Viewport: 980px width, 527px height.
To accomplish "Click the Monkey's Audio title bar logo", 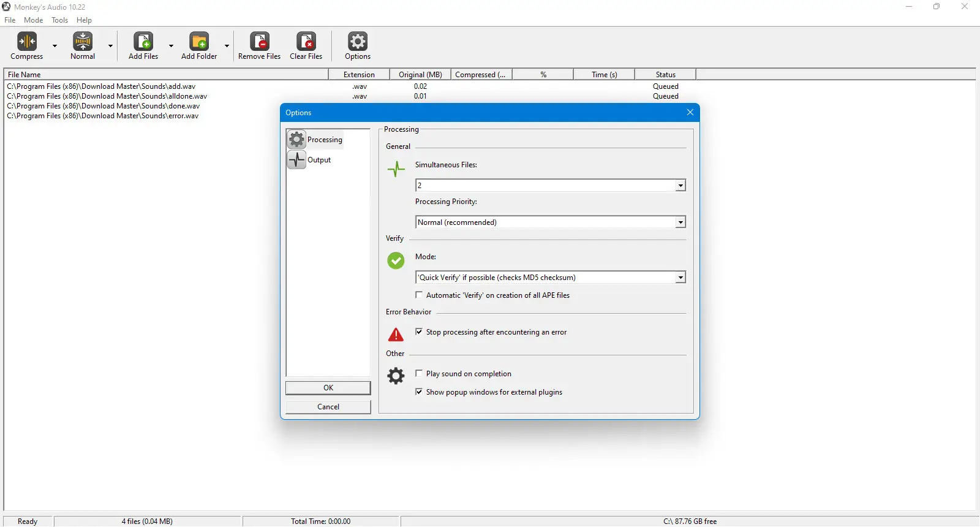I will [x=6, y=7].
